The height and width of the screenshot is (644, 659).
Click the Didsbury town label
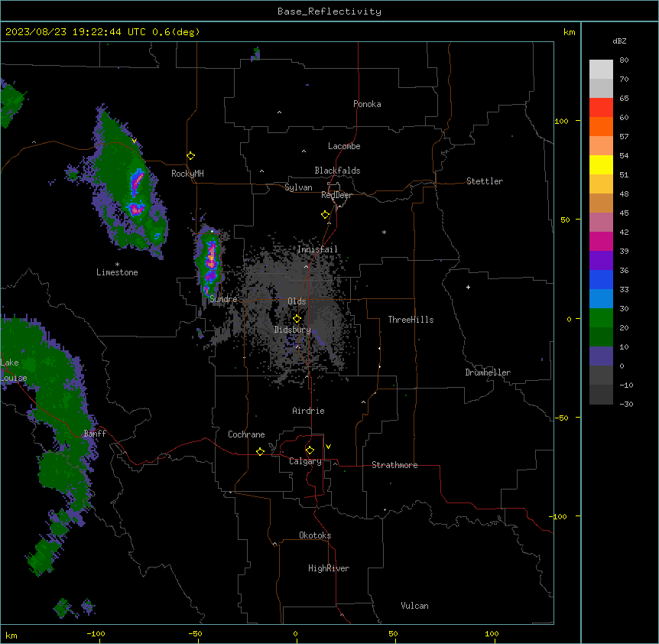[293, 330]
